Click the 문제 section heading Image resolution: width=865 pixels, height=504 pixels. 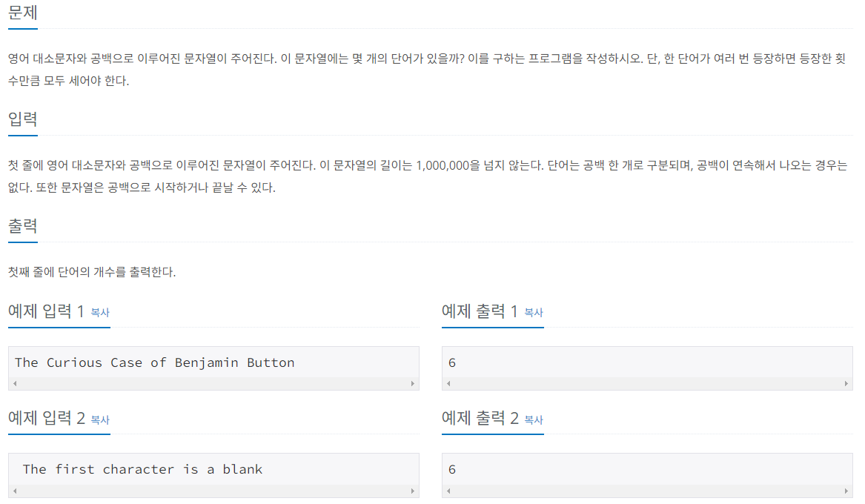point(23,12)
